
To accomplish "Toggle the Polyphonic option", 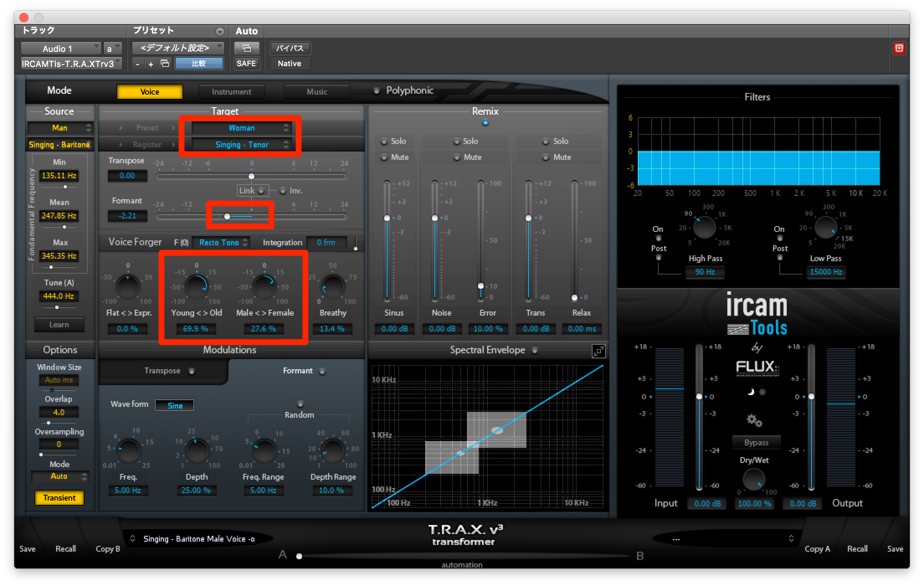I will tap(377, 90).
